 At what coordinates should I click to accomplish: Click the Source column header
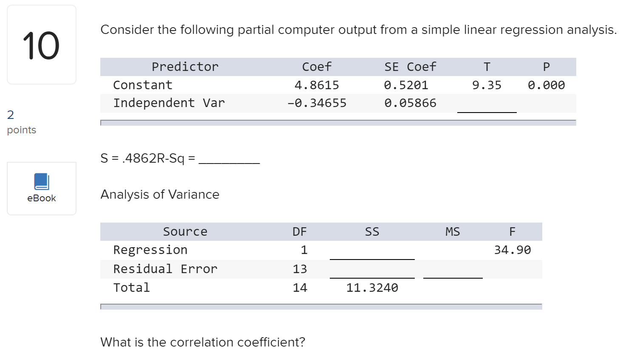click(185, 231)
